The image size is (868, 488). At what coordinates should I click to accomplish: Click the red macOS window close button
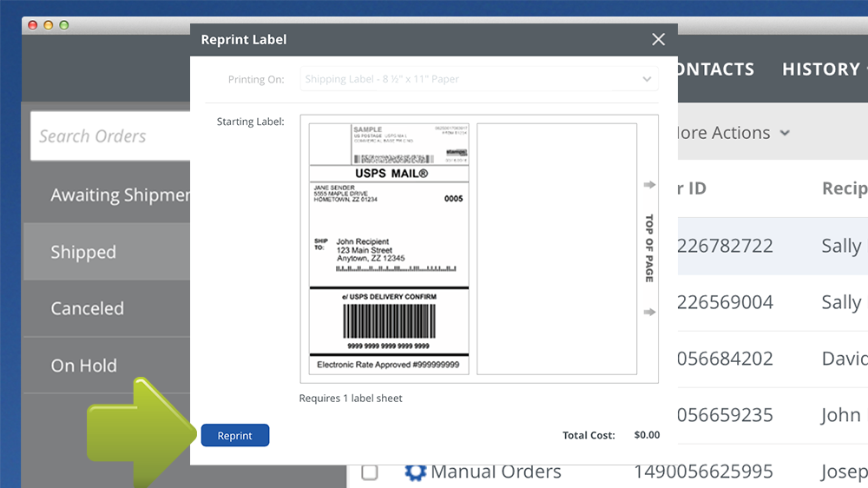pos(33,25)
